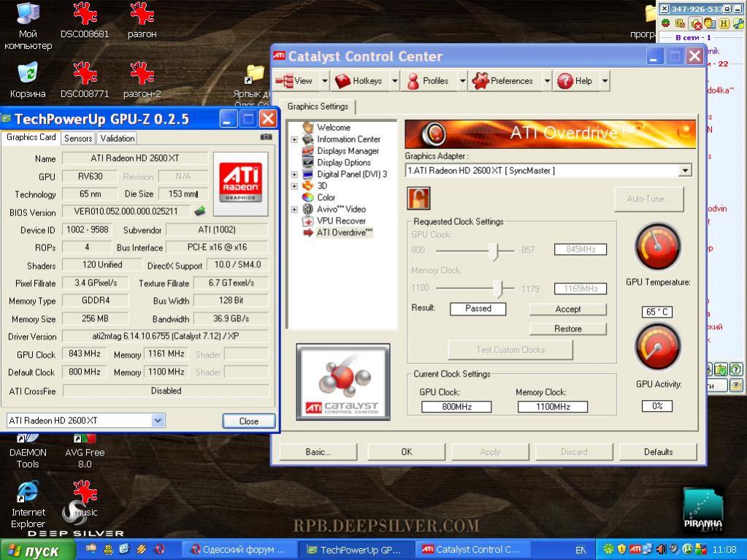Click the Catalyst Control Center logo image
The image size is (747, 560).
point(343,382)
